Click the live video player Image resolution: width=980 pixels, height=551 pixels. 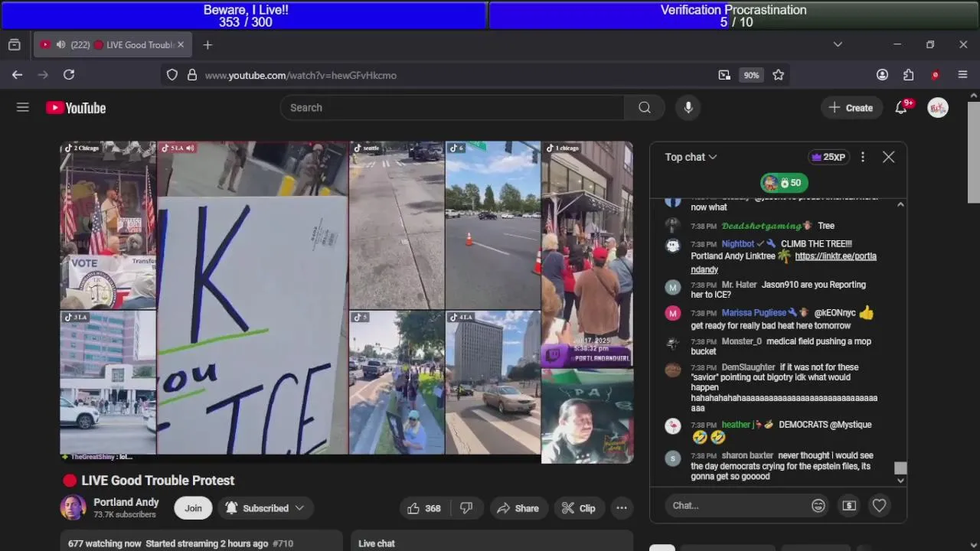click(347, 302)
